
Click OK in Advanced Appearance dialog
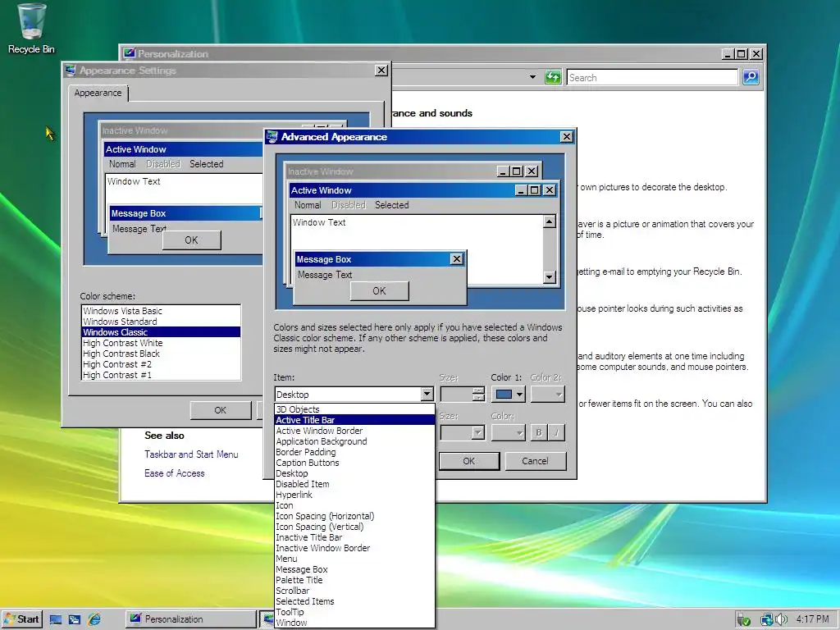point(468,461)
